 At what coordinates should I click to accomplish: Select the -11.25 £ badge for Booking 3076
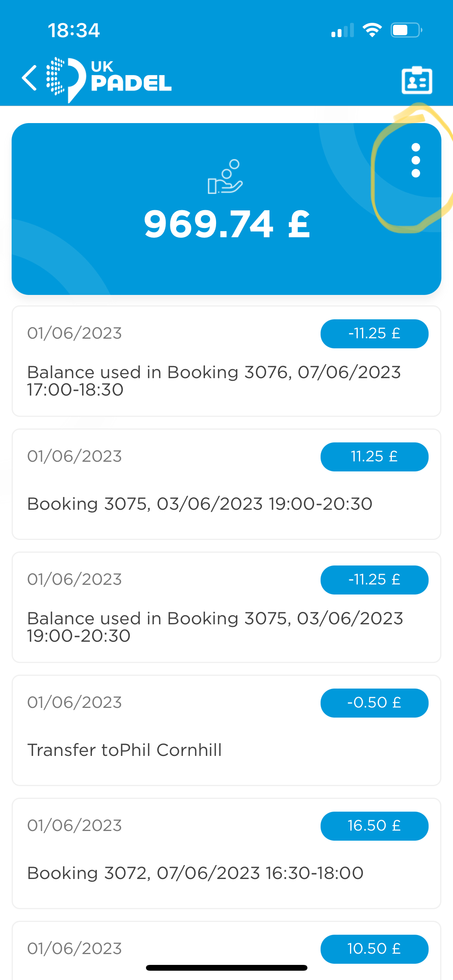tap(374, 334)
